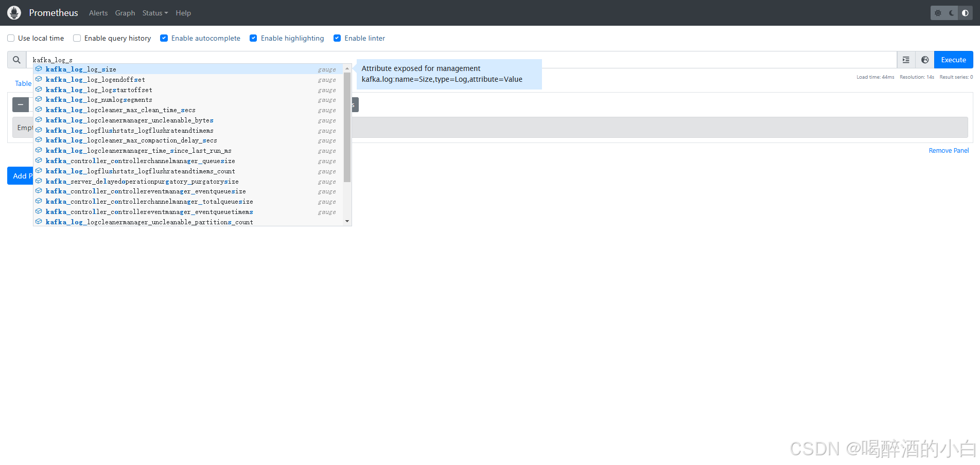The height and width of the screenshot is (465, 980).
Task: Click the Result series: 0 text
Action: click(956, 77)
